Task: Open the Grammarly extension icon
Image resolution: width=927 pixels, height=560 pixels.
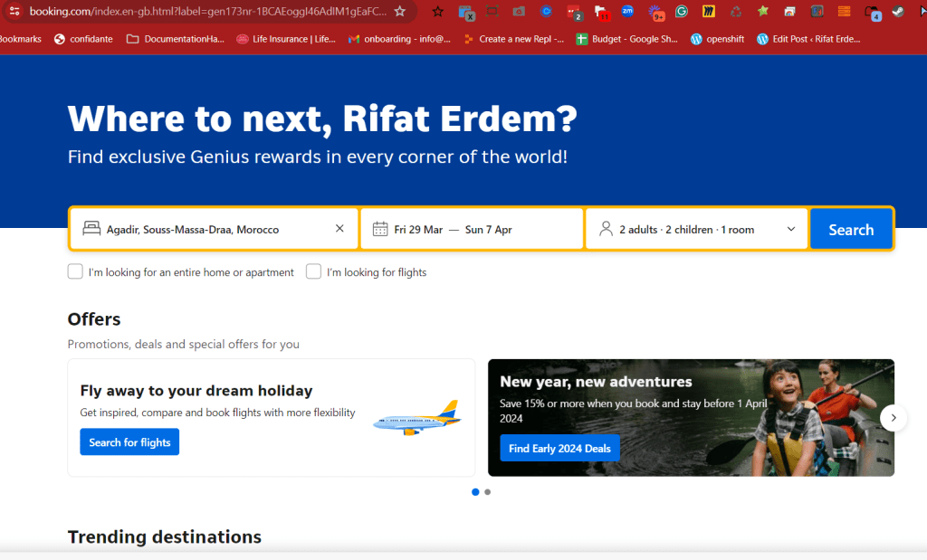Action: 682,11
